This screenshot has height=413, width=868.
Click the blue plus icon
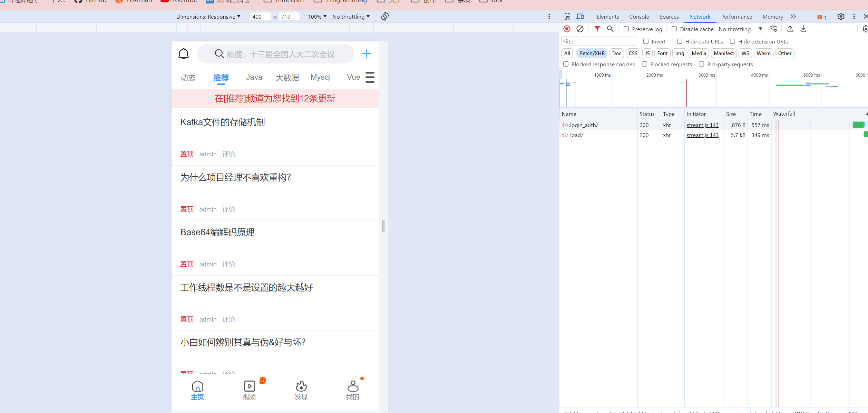point(366,53)
